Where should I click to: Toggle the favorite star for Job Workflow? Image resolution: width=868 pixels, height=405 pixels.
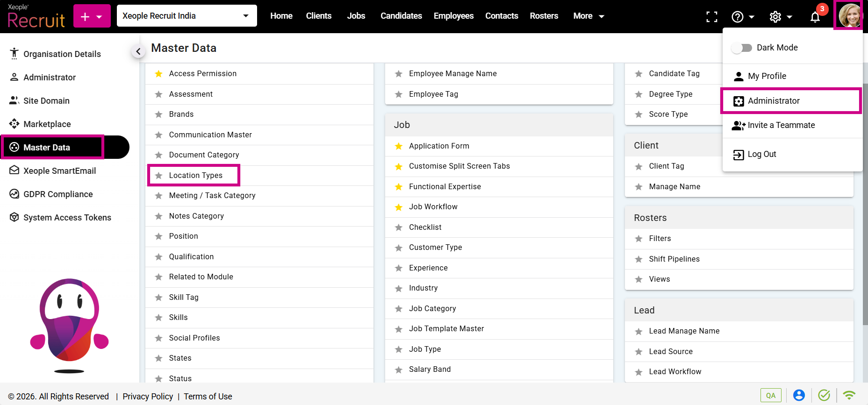399,207
